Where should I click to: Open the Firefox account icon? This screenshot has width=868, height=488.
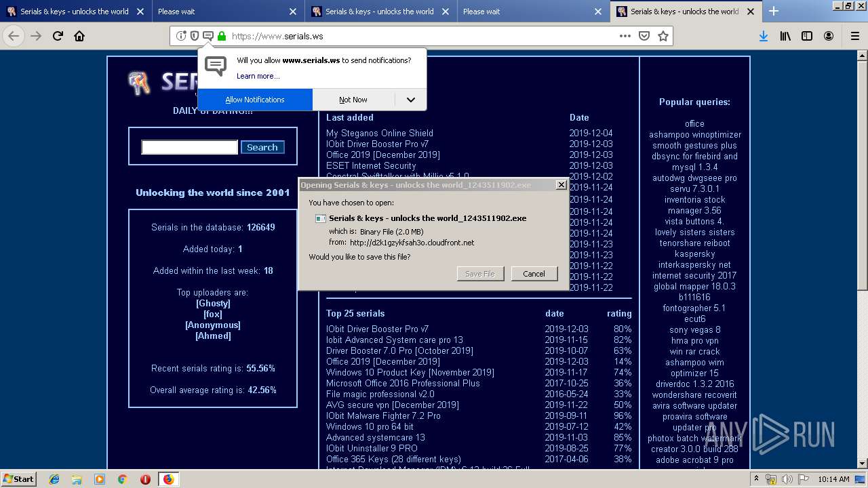pyautogui.click(x=829, y=36)
